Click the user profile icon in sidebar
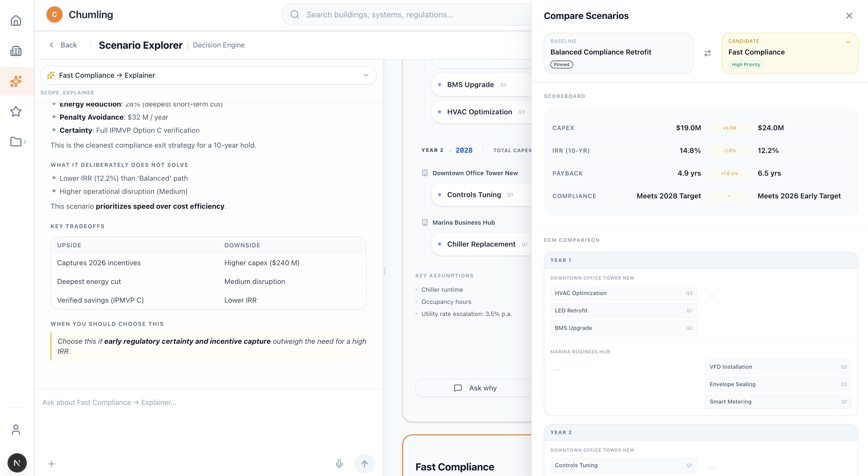Screen dimensions: 868x476 click(x=16, y=430)
